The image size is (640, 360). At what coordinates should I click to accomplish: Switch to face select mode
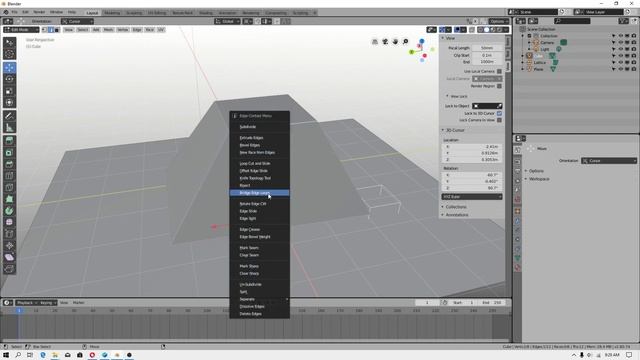(57, 29)
